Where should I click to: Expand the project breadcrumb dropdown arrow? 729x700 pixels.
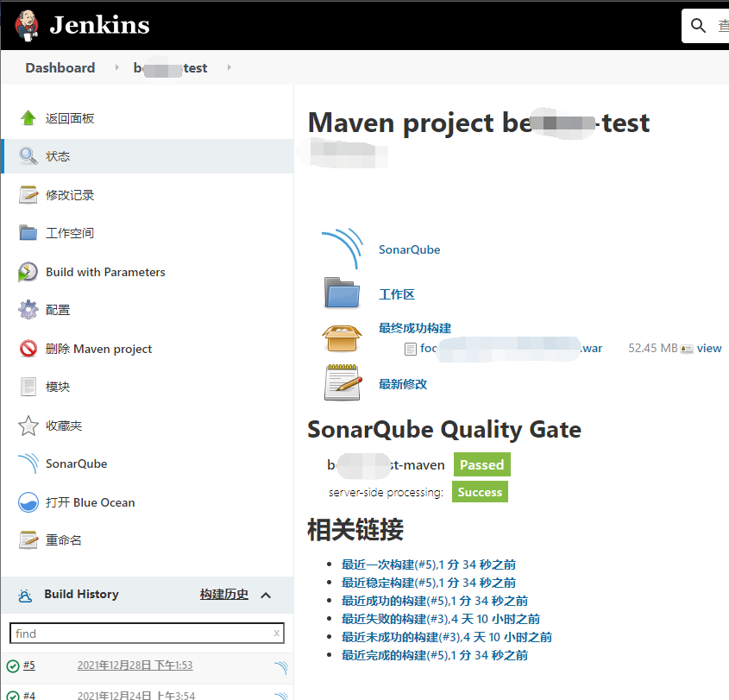(x=229, y=67)
